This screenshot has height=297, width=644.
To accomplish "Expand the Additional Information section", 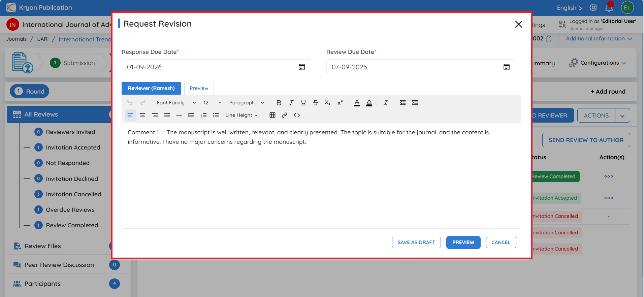I will click(x=599, y=39).
